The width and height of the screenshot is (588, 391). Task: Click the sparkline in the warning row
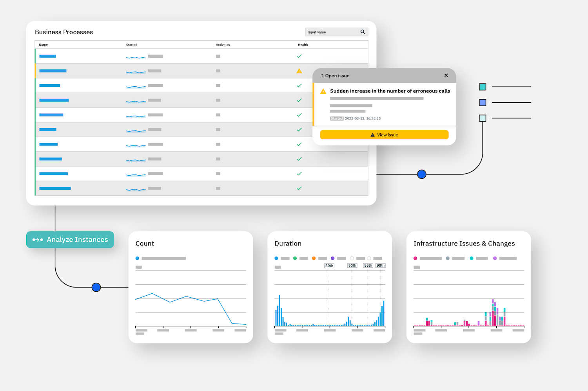136,72
